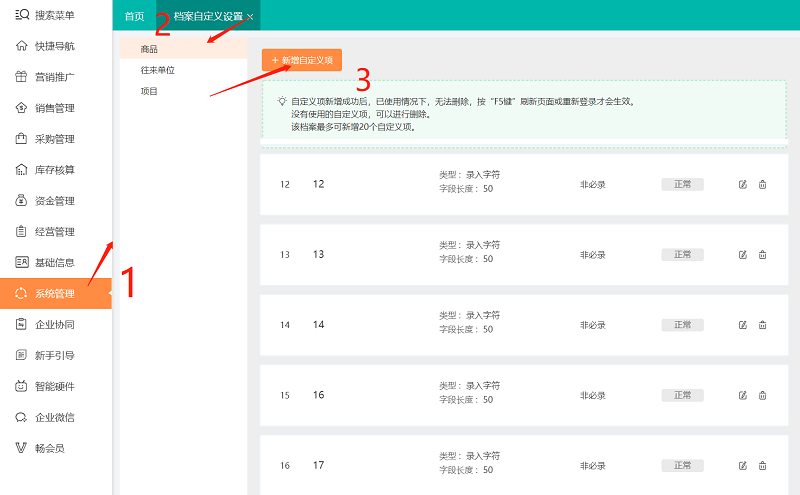This screenshot has height=495, width=800.
Task: Click 新增自定义项 add button
Action: (302, 61)
